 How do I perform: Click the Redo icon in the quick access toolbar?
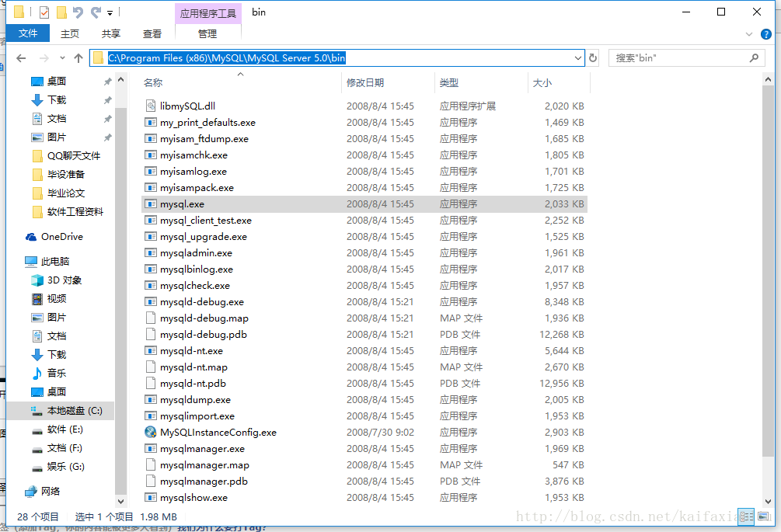(x=96, y=12)
